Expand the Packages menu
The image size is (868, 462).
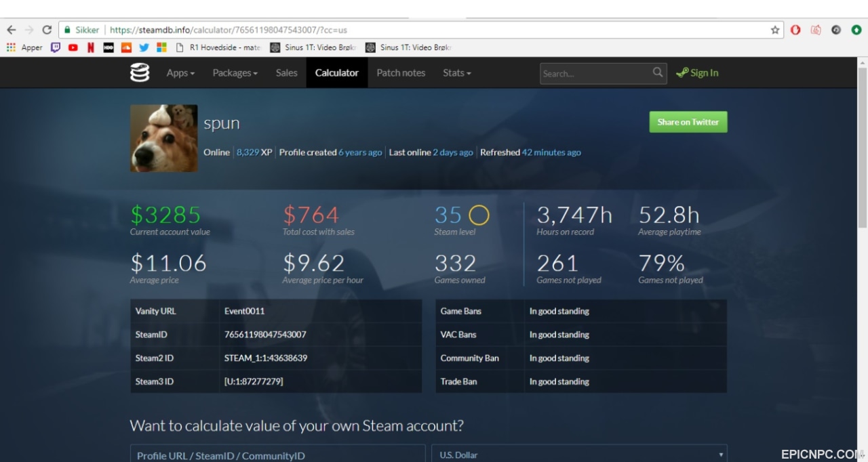tap(235, 72)
